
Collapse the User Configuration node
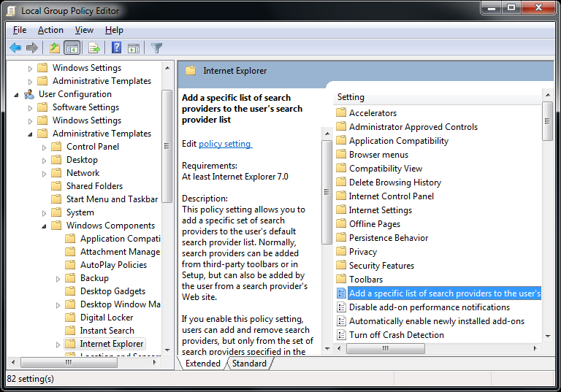pos(17,95)
